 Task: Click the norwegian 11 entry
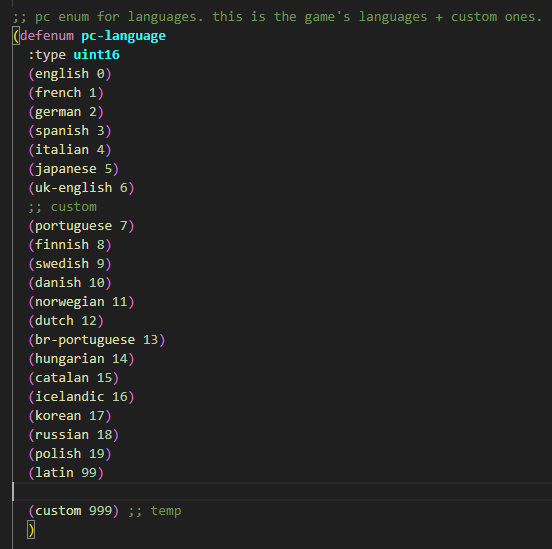tap(81, 302)
